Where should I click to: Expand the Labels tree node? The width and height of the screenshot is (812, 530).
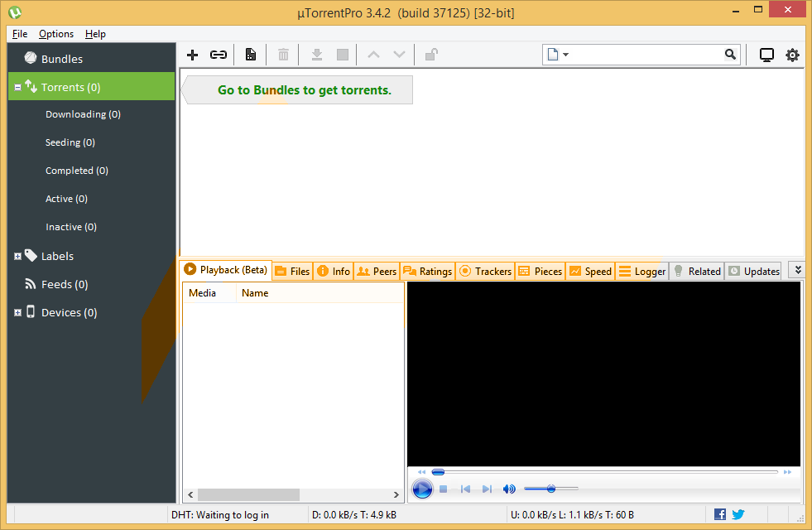[17, 256]
